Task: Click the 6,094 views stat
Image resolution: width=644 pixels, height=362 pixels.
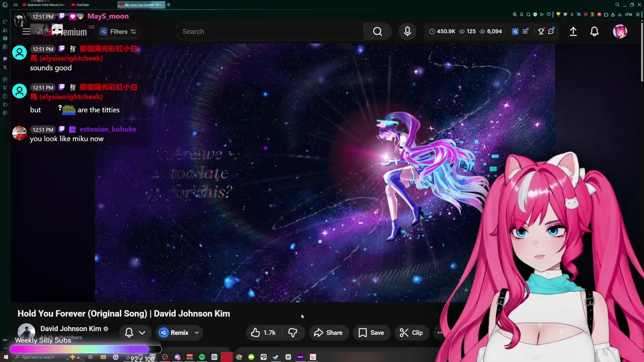Action: click(x=491, y=31)
